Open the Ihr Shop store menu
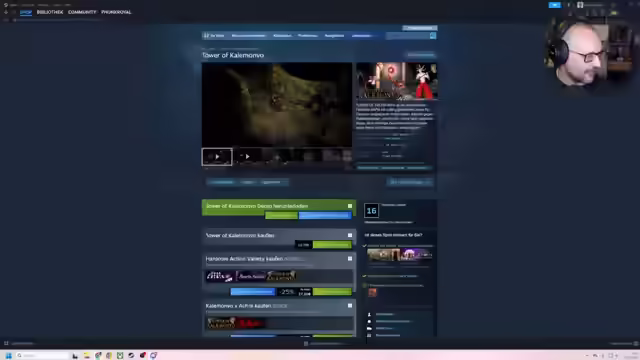The height and width of the screenshot is (360, 640). pos(215,36)
